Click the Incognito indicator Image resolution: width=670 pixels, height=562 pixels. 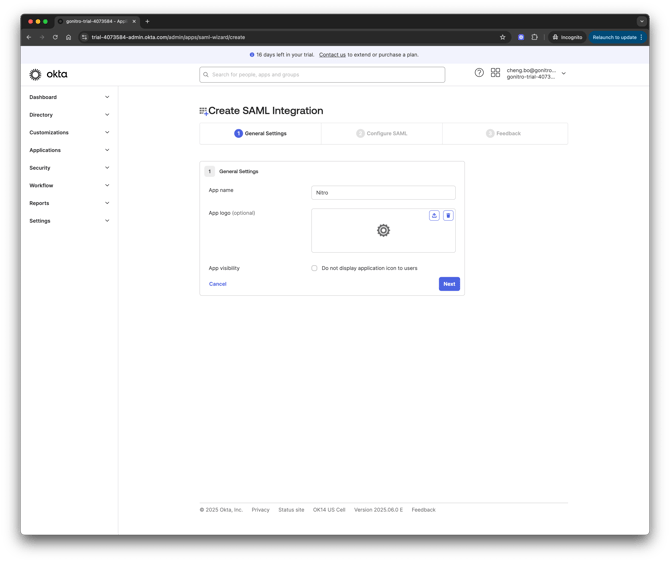click(567, 37)
